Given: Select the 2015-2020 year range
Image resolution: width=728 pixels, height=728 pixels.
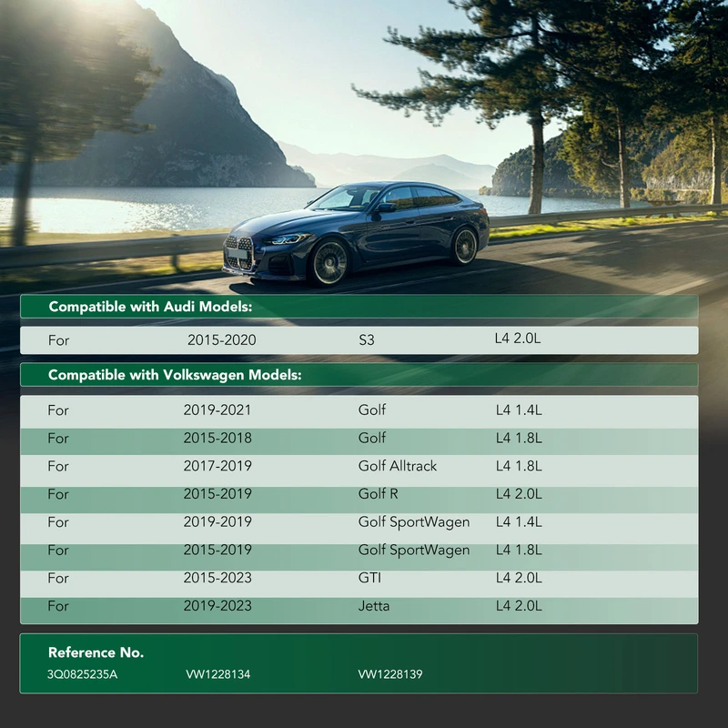Looking at the screenshot, I should tap(222, 340).
